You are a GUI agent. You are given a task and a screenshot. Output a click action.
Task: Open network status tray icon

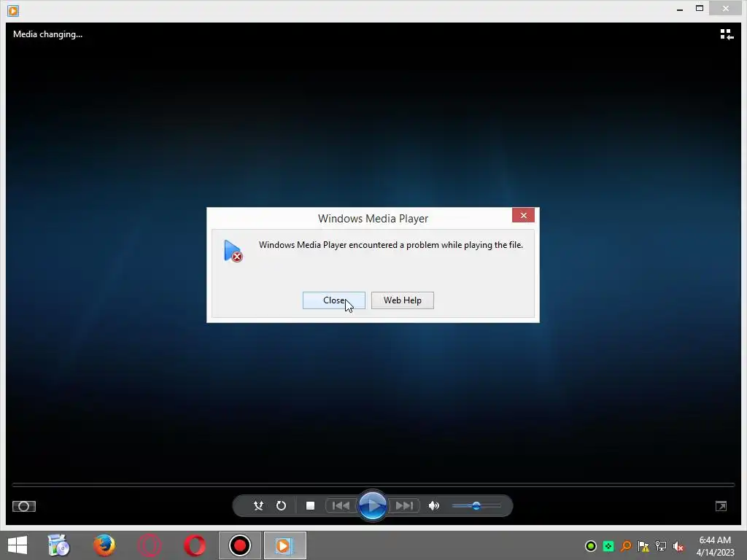[x=661, y=546]
